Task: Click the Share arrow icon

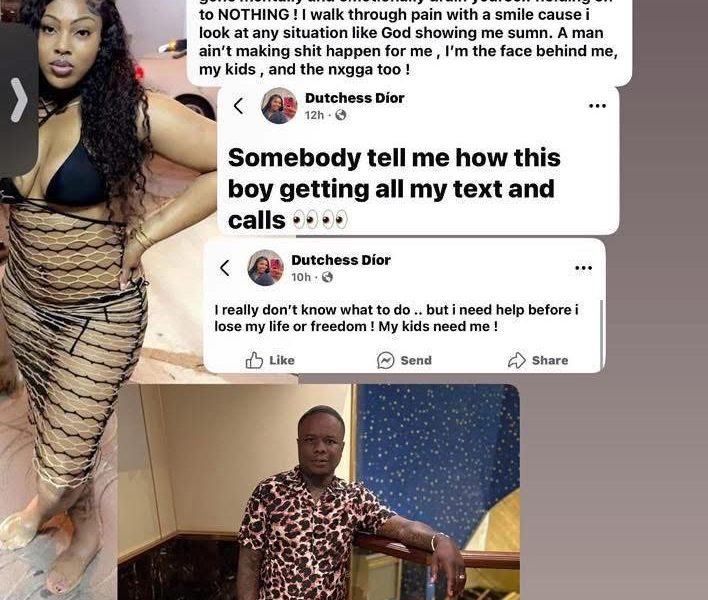Action: [x=517, y=360]
